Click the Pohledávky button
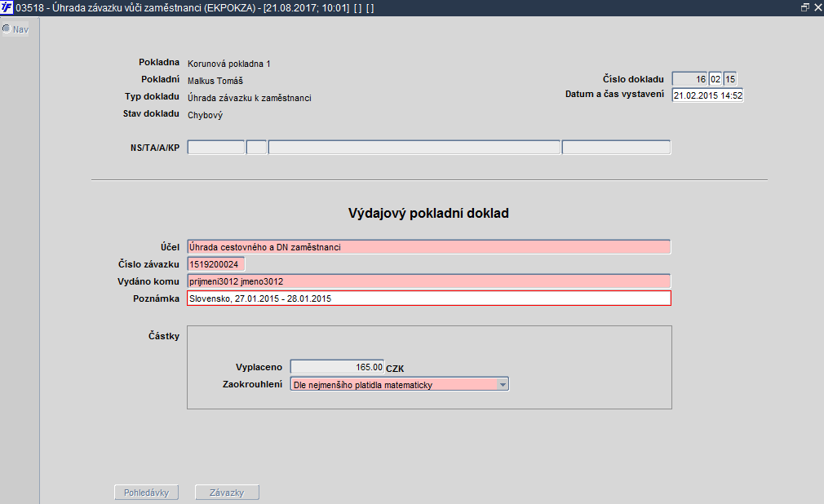This screenshot has height=504, width=824. [147, 493]
